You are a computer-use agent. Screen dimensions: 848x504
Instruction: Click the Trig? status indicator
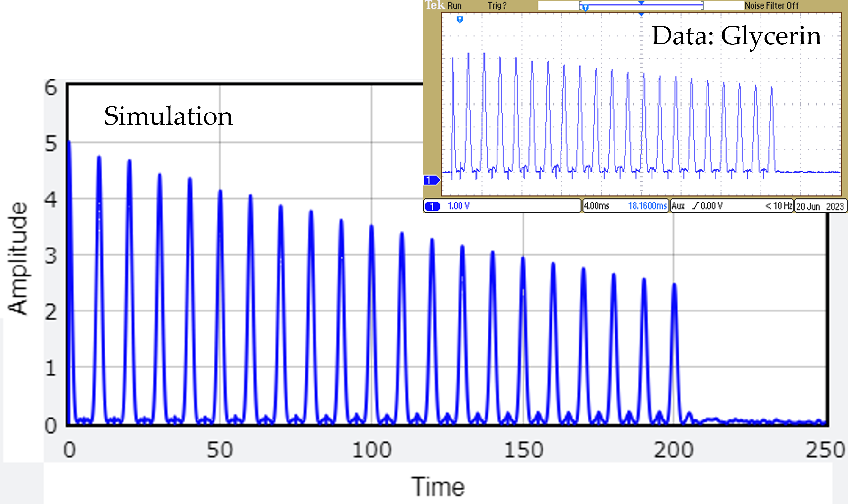click(x=497, y=6)
